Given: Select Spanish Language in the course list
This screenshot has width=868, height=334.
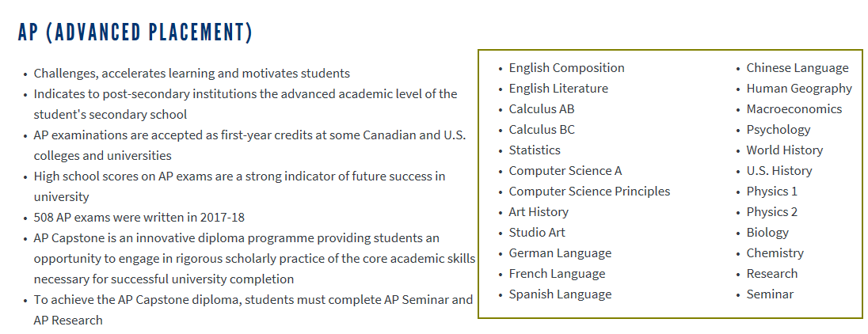Looking at the screenshot, I should pos(560,294).
